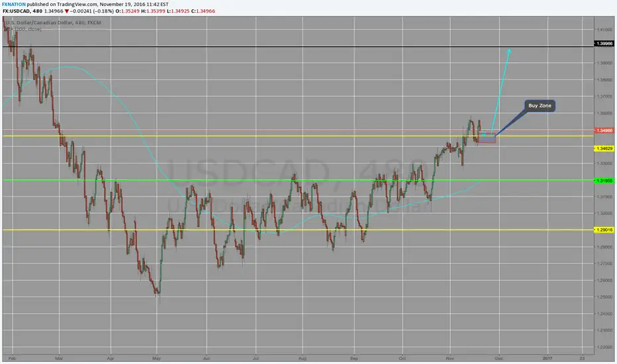Click the green 1.31955 price label
The width and height of the screenshot is (617, 364).
pos(604,181)
